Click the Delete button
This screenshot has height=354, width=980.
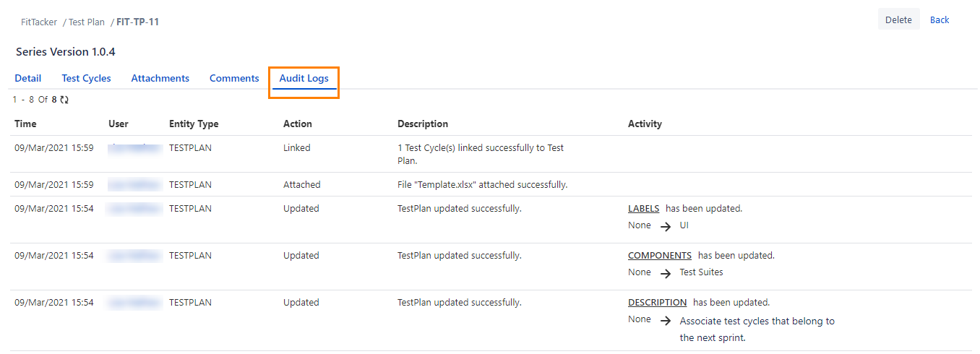point(898,20)
